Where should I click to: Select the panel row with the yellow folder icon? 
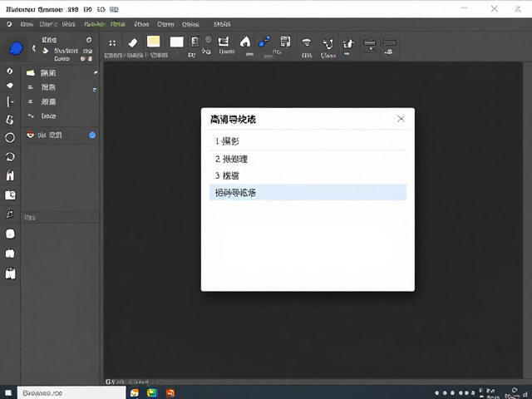61,73
